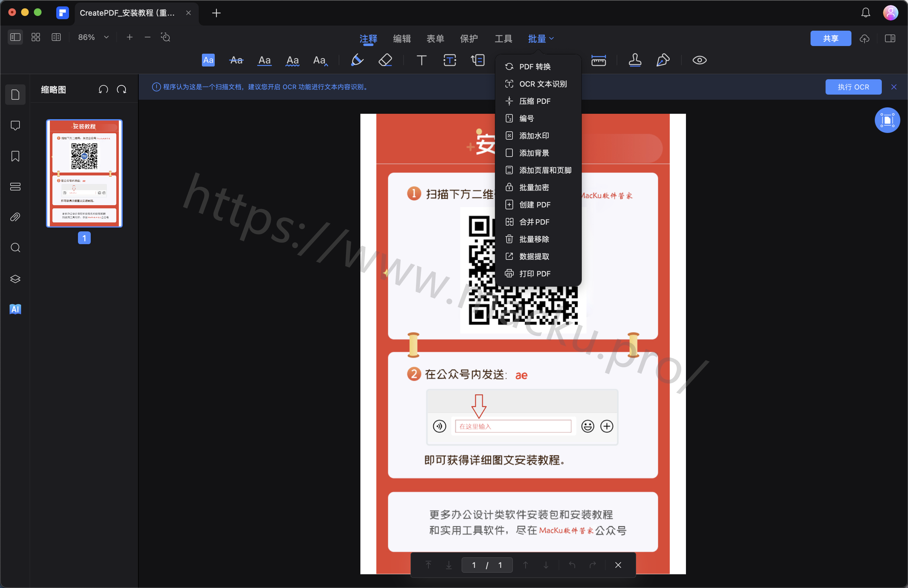This screenshot has width=908, height=588.
Task: Open the AI assistant panel
Action: pyautogui.click(x=15, y=309)
